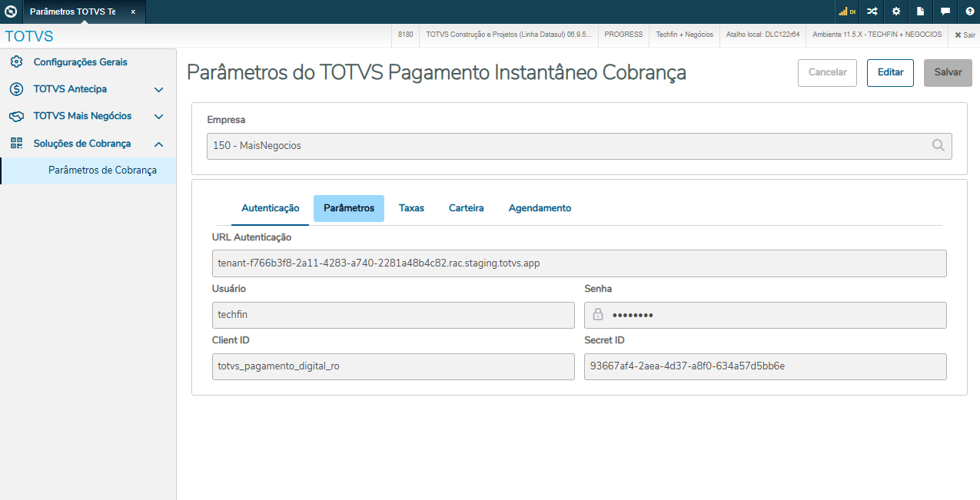The width and height of the screenshot is (980, 500).
Task: Click the 8180 info entry
Action: coord(406,35)
